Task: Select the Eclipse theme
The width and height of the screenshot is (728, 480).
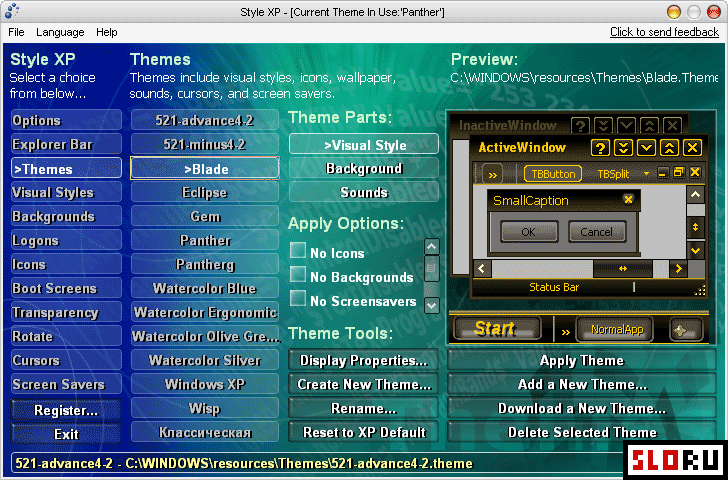Action: tap(205, 193)
